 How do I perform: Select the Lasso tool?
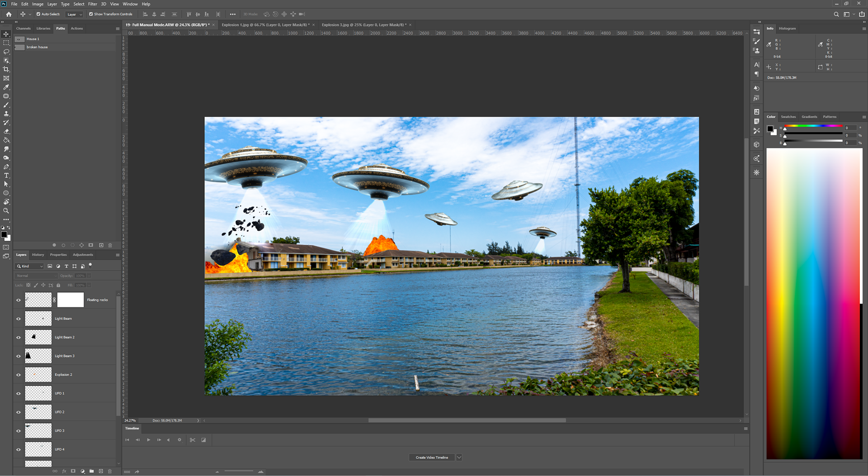(x=6, y=52)
